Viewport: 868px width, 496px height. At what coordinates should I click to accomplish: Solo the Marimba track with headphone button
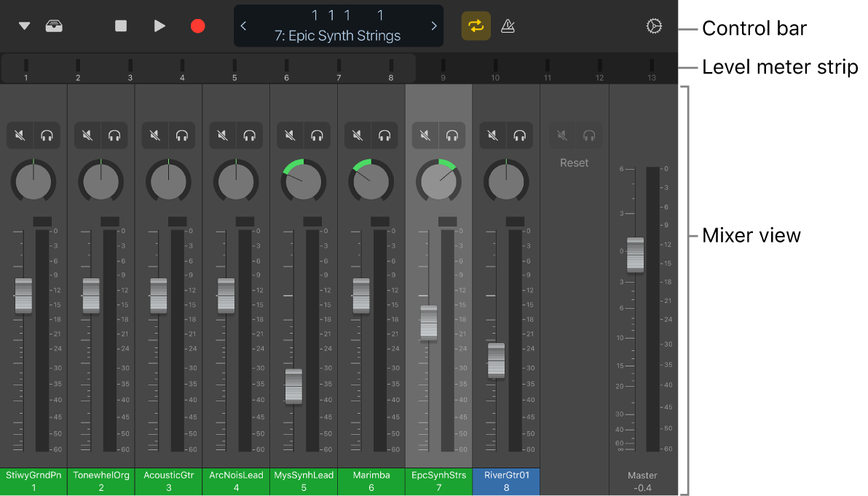click(x=385, y=135)
